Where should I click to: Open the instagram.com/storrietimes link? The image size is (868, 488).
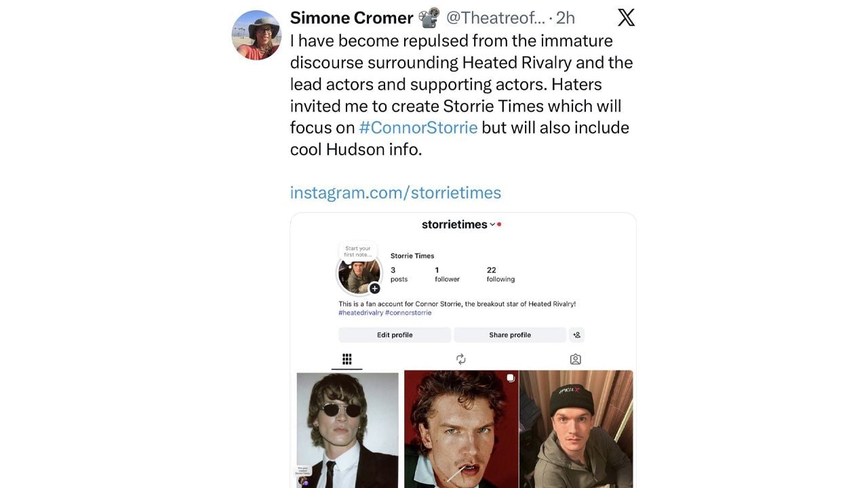coord(395,192)
